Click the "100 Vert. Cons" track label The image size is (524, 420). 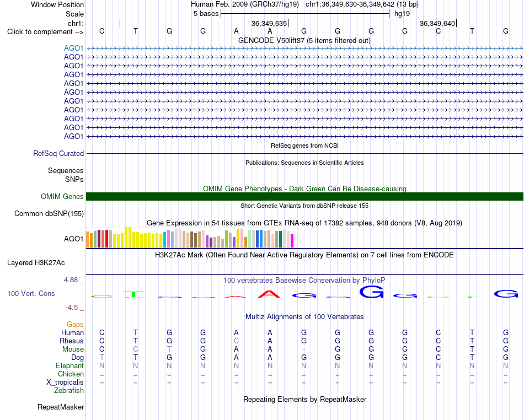(31, 293)
